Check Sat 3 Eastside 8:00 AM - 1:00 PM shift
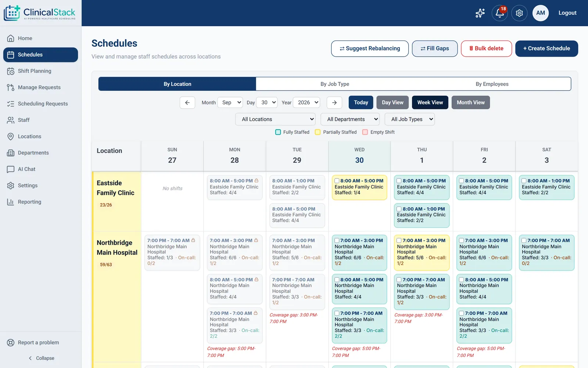The width and height of the screenshot is (588, 368). pos(524,181)
